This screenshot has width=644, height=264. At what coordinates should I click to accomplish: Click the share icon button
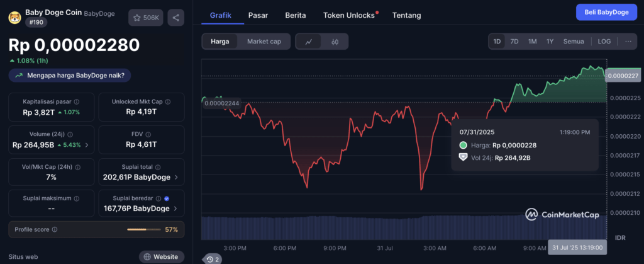tap(176, 18)
